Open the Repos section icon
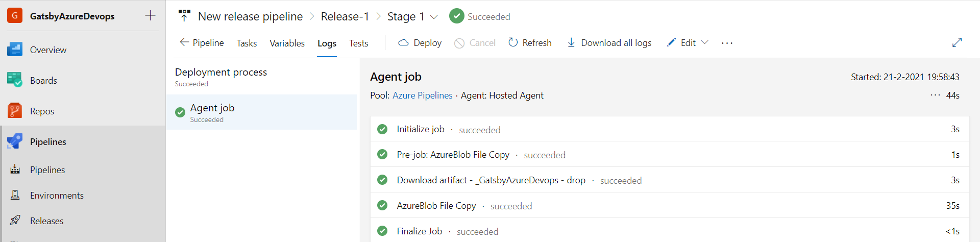Screen dimensions: 980x242 [15, 111]
